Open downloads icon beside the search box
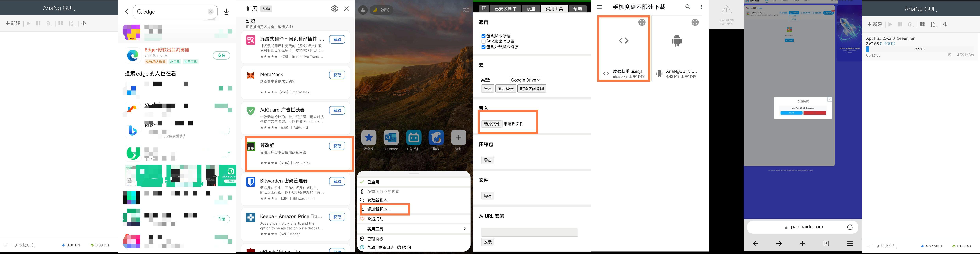 coord(226,12)
